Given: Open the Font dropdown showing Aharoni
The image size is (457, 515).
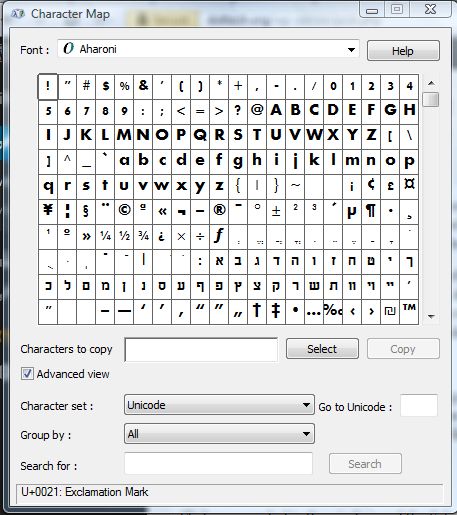Looking at the screenshot, I should [208, 49].
